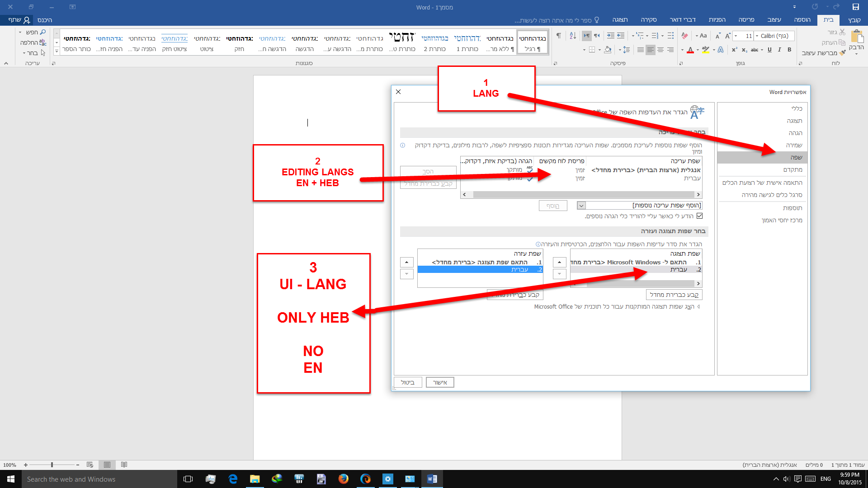This screenshot has height=488, width=868.
Task: Click the Italic formatting icon
Action: 779,50
